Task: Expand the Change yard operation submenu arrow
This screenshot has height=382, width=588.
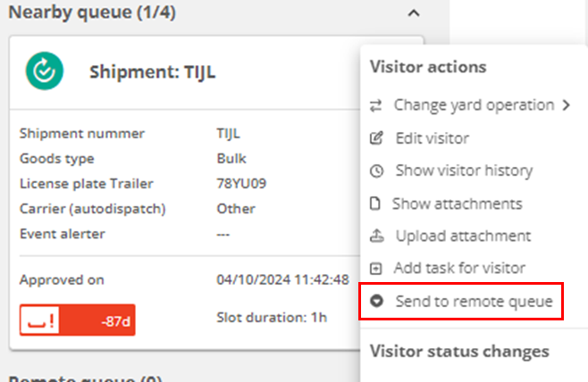Action: click(566, 105)
